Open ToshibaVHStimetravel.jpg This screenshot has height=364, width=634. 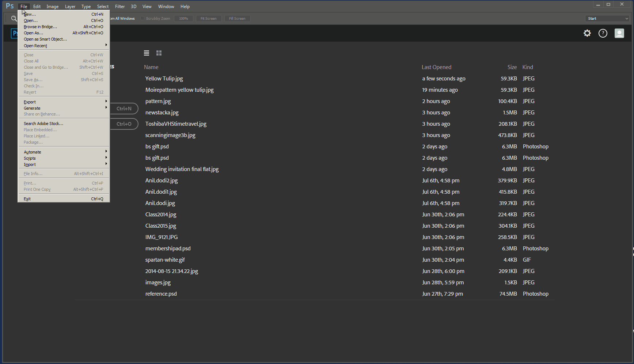coord(176,124)
